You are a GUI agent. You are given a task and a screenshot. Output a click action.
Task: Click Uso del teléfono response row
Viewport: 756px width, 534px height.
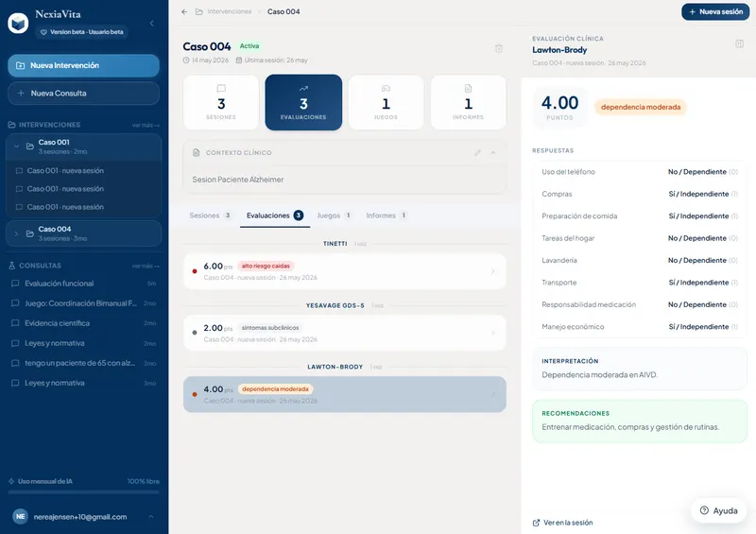pos(640,172)
